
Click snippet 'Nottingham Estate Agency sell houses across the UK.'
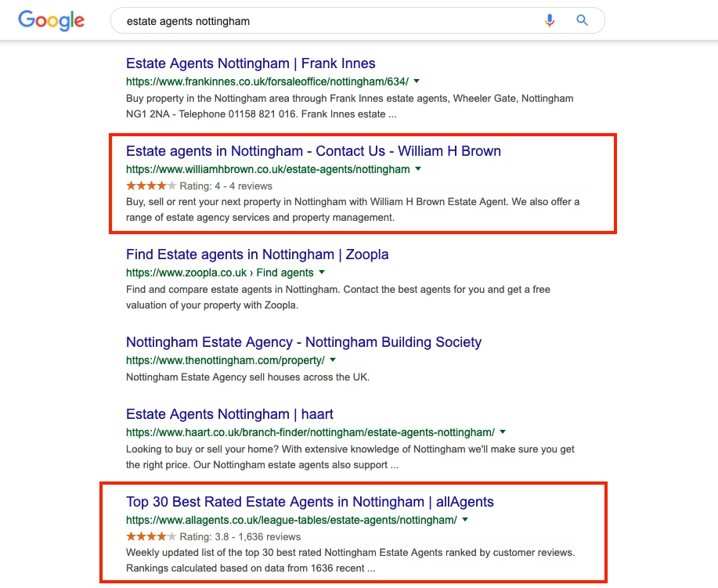[x=247, y=377]
